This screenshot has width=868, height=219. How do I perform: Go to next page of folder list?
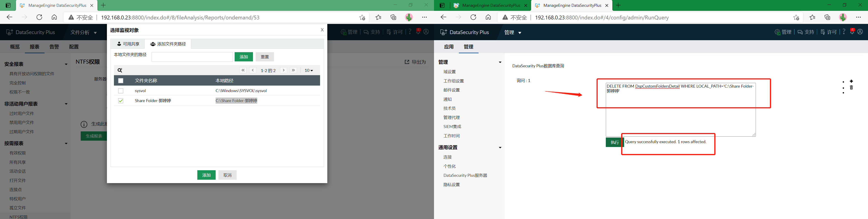pos(284,70)
